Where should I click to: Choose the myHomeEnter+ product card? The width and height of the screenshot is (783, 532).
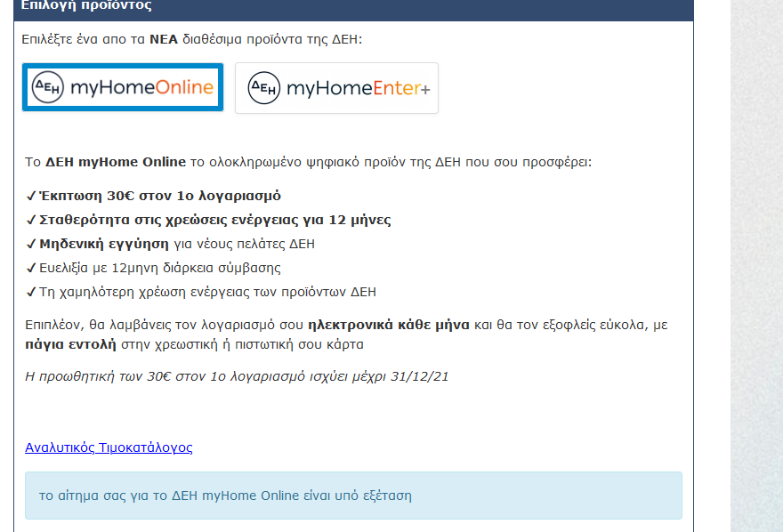tap(336, 88)
